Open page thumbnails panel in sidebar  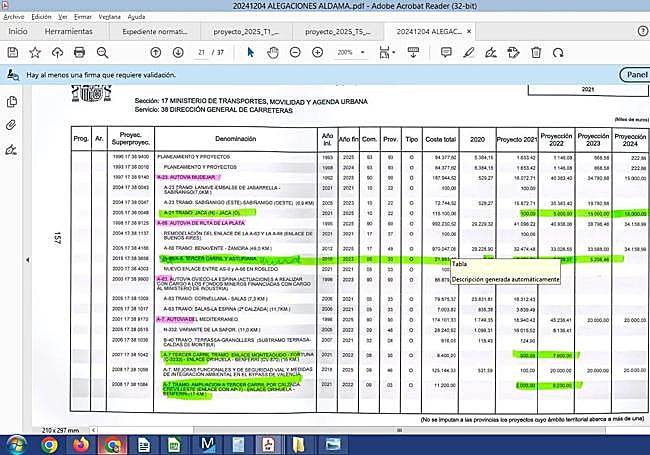pos(12,102)
